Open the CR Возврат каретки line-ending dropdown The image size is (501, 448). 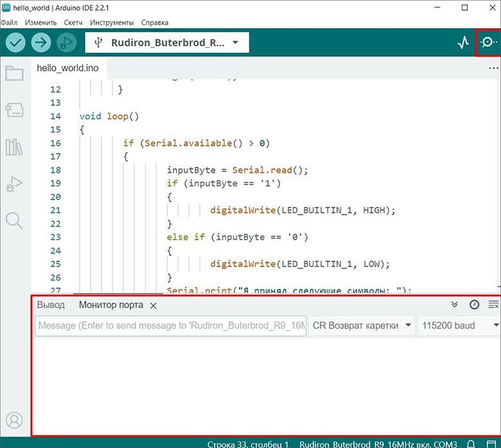click(x=362, y=325)
